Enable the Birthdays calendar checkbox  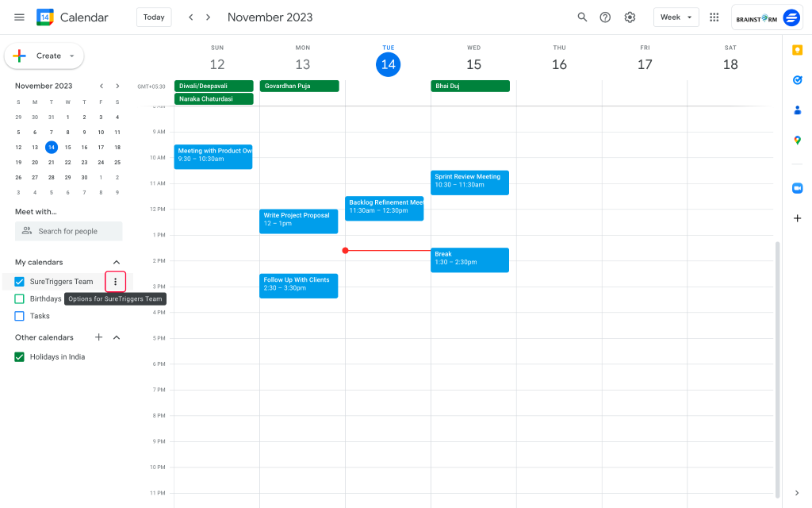[18, 298]
